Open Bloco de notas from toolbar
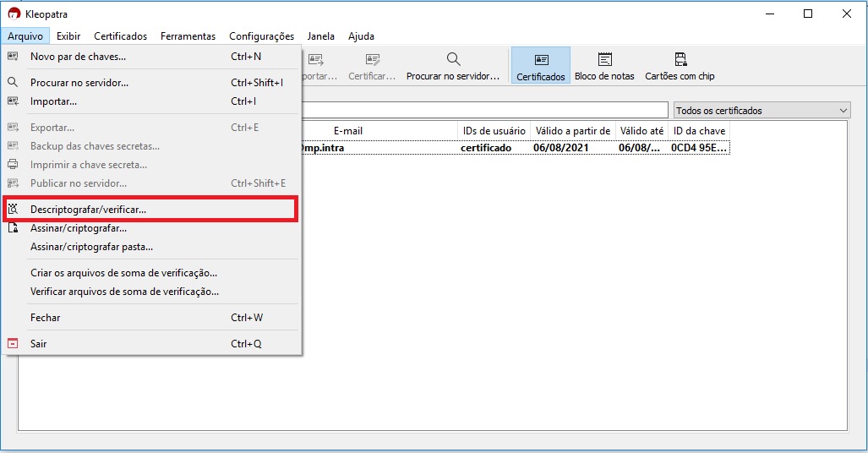868x453 pixels. (604, 66)
